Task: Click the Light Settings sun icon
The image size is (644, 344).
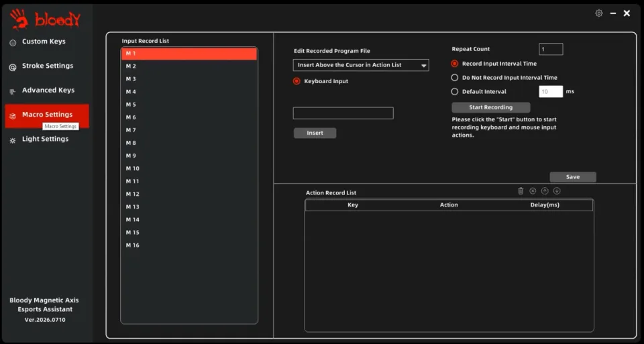Action: (13, 140)
